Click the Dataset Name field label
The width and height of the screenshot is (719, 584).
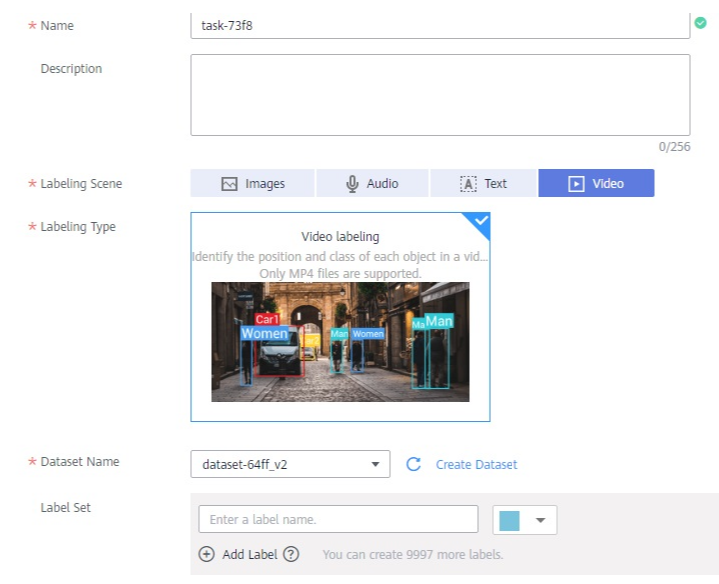click(80, 462)
